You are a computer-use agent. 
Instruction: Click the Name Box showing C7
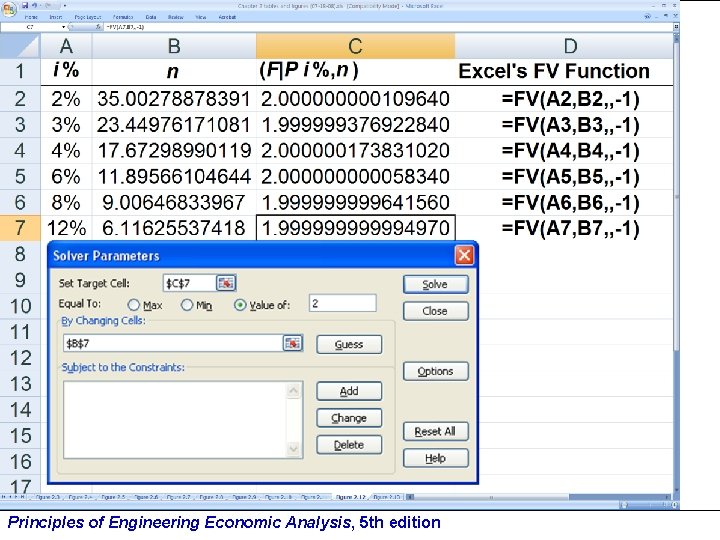click(31, 27)
